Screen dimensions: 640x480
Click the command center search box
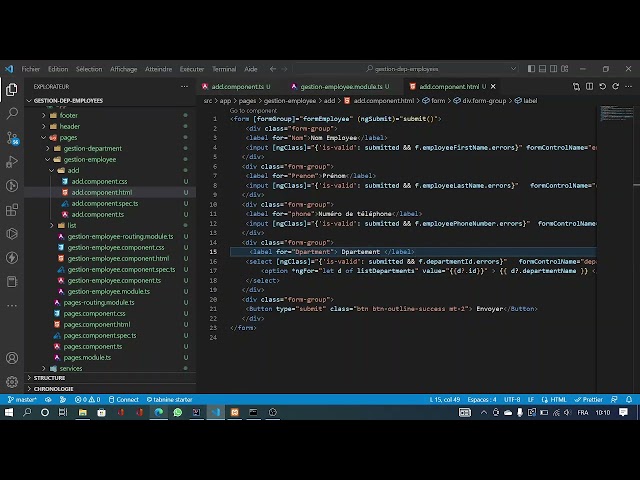(x=406, y=69)
